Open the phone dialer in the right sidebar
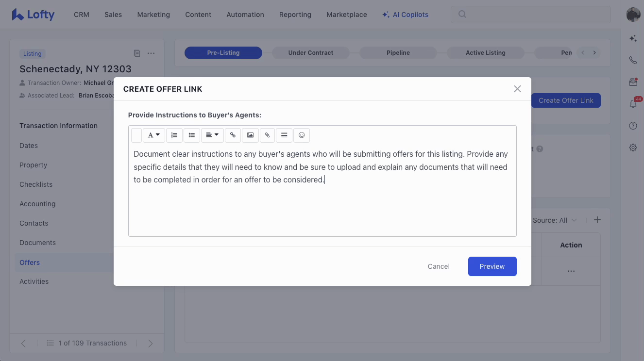644x361 pixels. pyautogui.click(x=633, y=60)
